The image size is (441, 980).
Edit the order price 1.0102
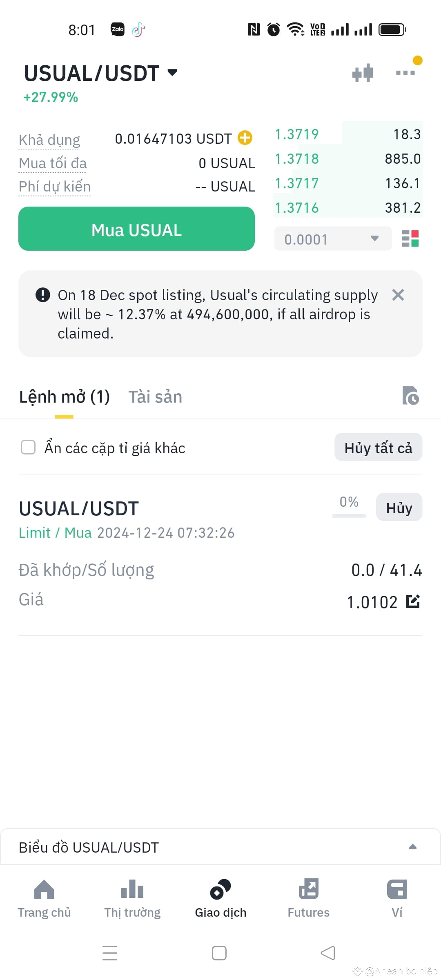tap(413, 601)
